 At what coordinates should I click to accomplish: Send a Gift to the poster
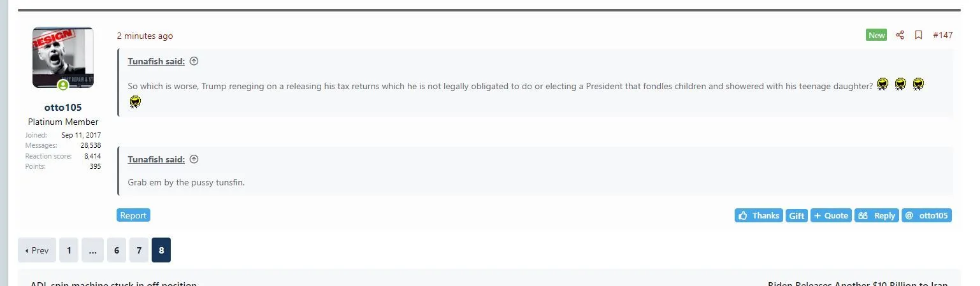(796, 215)
